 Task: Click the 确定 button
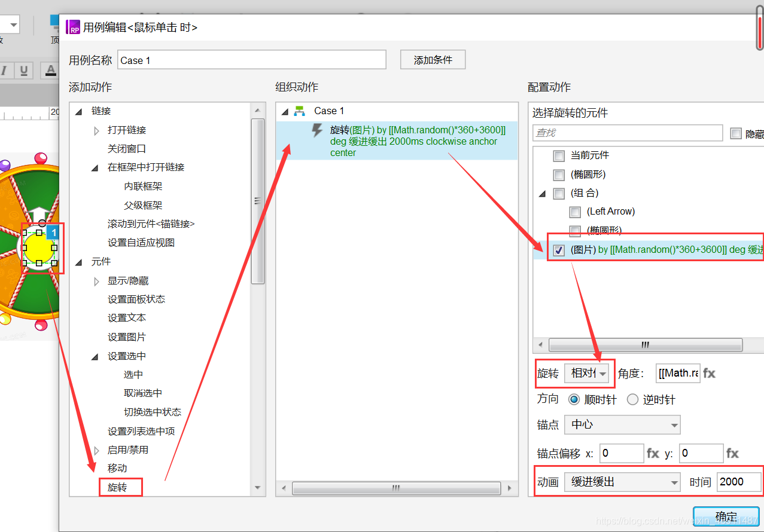(726, 517)
